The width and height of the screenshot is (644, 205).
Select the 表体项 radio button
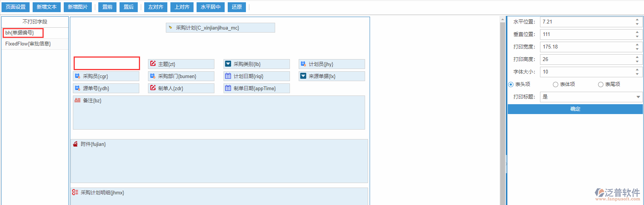pyautogui.click(x=556, y=85)
